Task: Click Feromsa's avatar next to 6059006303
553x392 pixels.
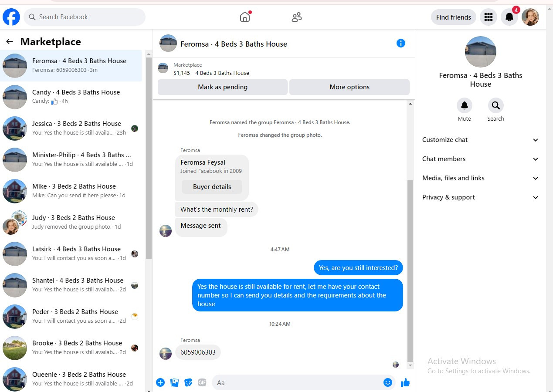Action: 166,353
